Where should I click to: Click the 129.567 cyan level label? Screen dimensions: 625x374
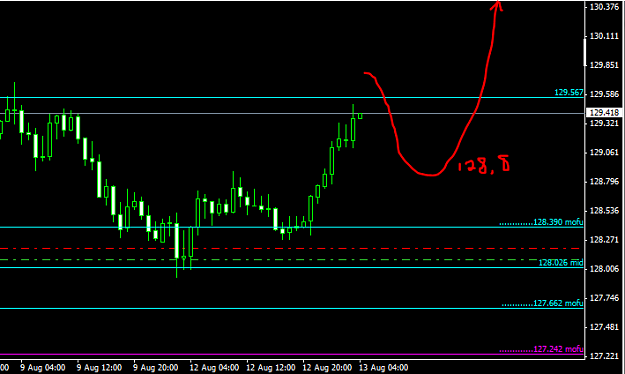(569, 93)
